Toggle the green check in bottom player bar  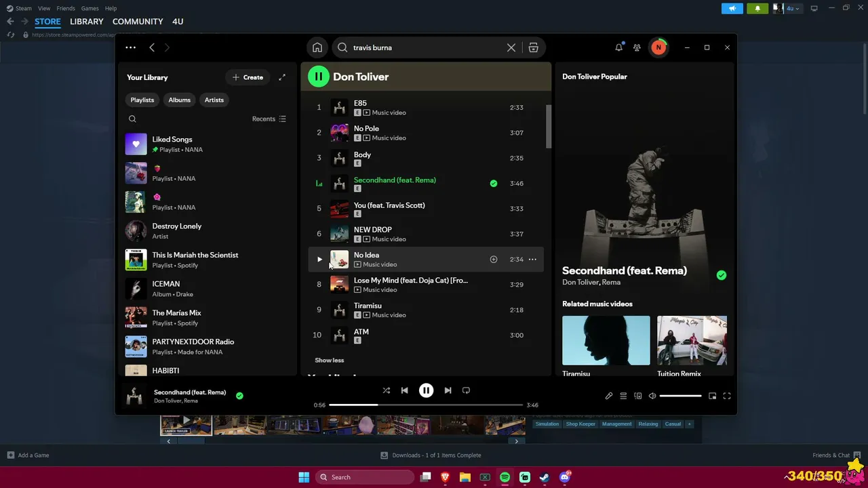239,396
